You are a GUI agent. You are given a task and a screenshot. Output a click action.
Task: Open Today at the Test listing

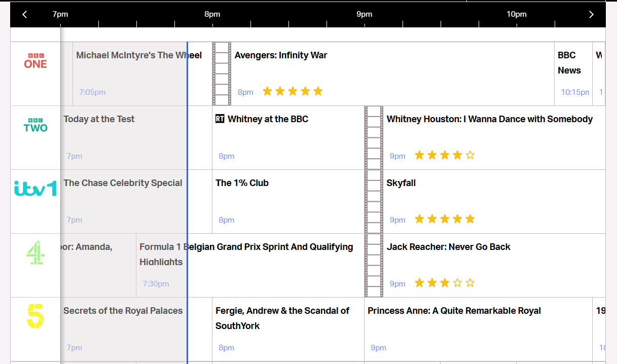tap(99, 119)
